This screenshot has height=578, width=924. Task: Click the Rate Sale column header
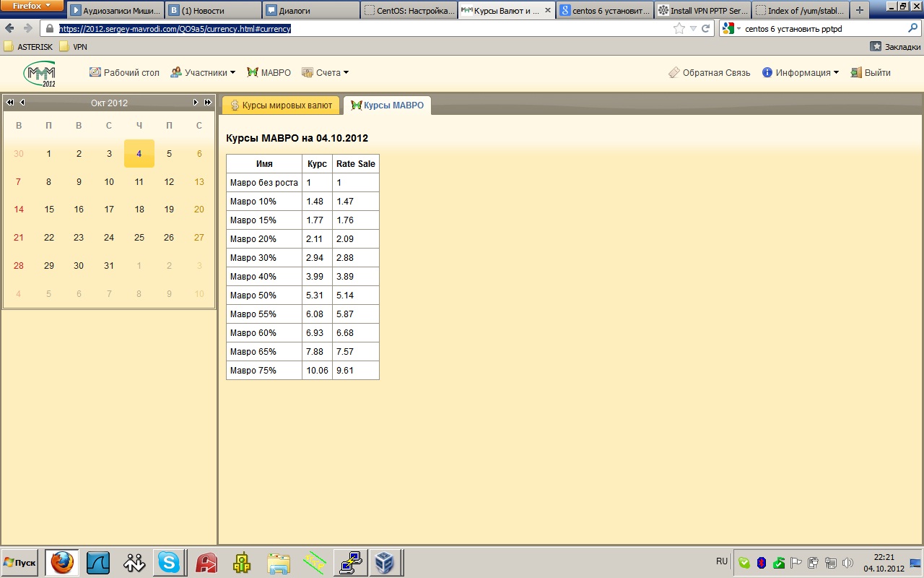coord(356,164)
